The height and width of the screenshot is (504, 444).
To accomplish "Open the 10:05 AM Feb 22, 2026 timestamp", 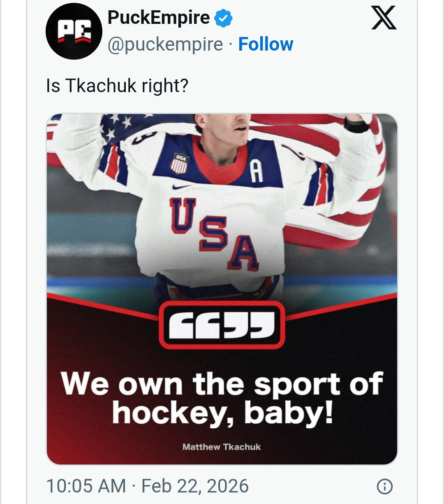I will point(147,486).
